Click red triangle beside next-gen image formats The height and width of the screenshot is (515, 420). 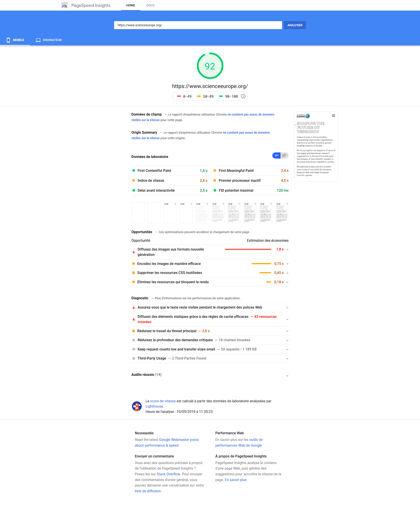pyautogui.click(x=134, y=252)
